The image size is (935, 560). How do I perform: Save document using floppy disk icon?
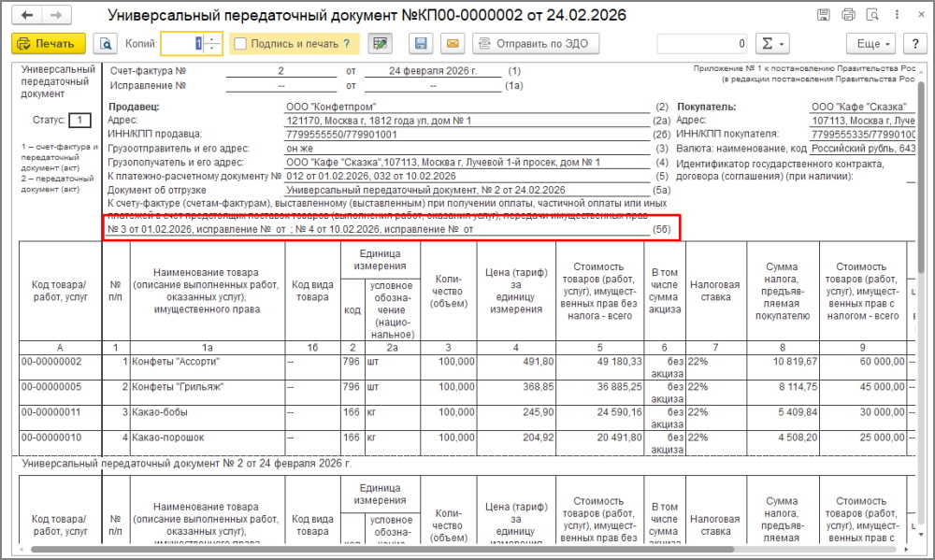tap(421, 44)
